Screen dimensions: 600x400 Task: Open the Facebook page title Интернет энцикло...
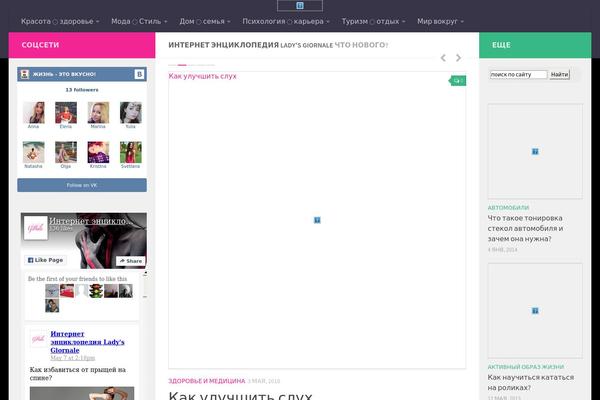coord(91,221)
